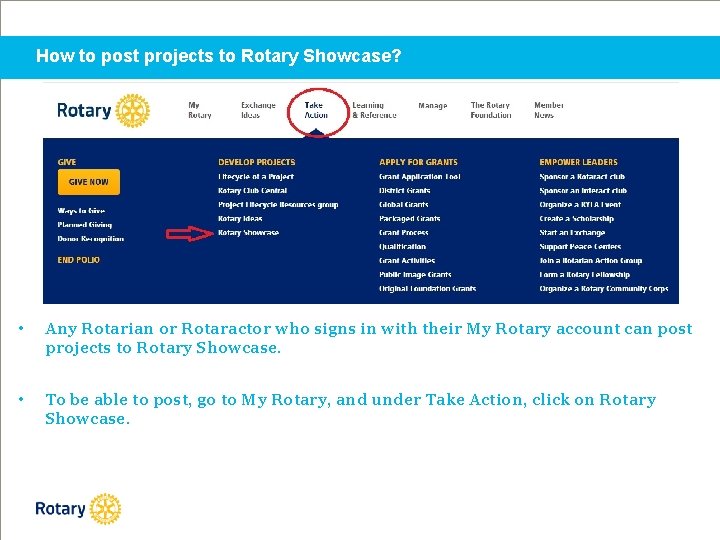Open Start an Exchange link
Viewport: 720px width, 540px height.
pos(572,233)
